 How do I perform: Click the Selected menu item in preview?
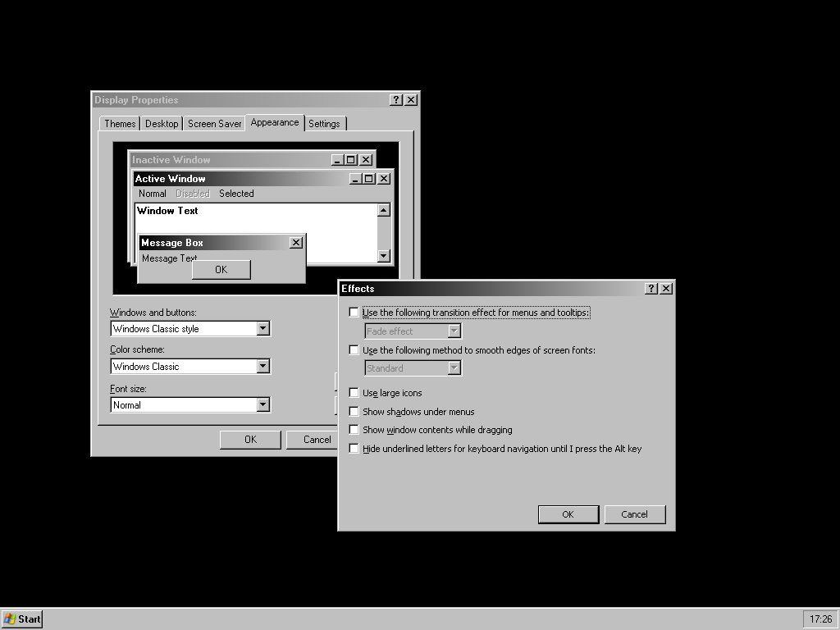pos(236,194)
